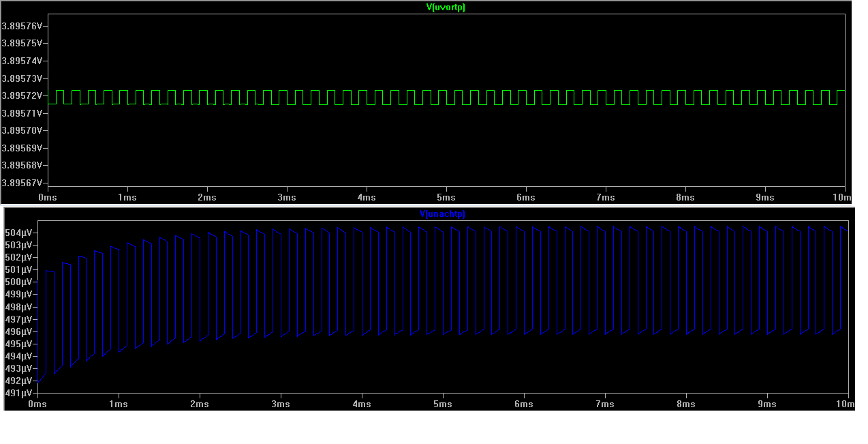Click the 494µV axis label
868x444 pixels.
19,356
